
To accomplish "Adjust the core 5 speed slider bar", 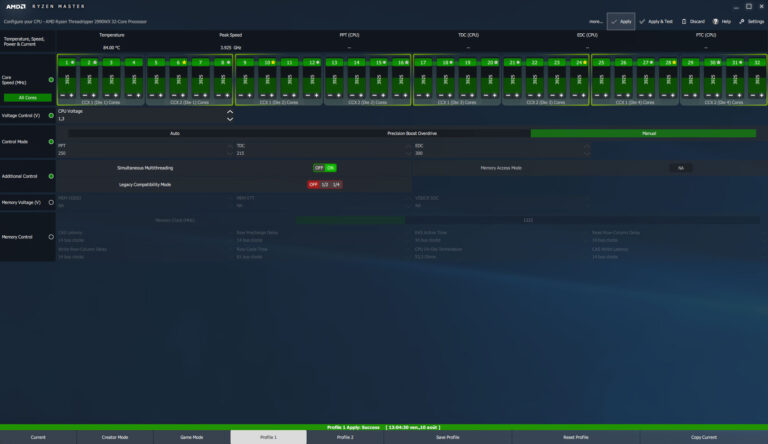I will pyautogui.click(x=157, y=79).
